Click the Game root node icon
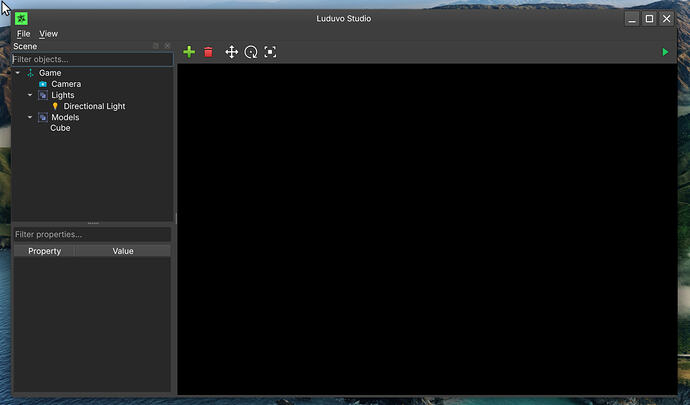The height and width of the screenshot is (405, 690). click(x=30, y=73)
